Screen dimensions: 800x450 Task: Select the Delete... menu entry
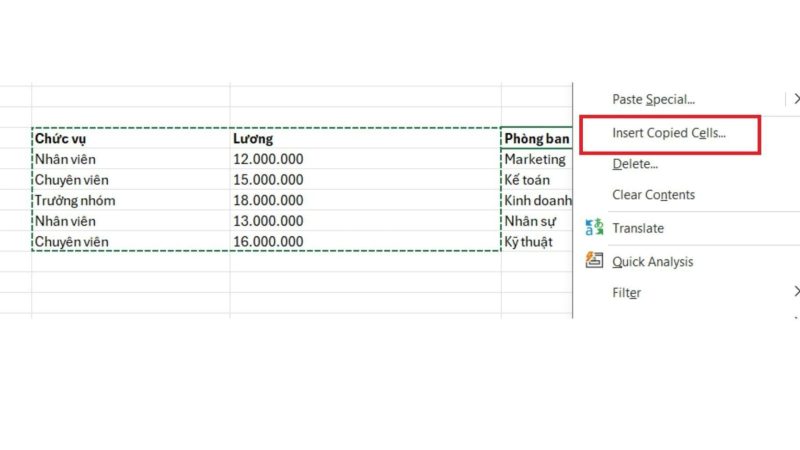click(x=635, y=164)
